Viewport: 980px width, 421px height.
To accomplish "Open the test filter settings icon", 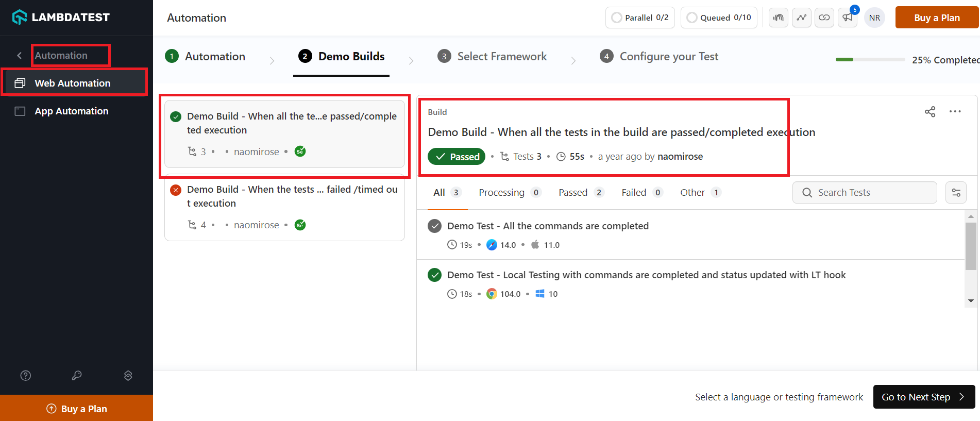I will [x=956, y=193].
